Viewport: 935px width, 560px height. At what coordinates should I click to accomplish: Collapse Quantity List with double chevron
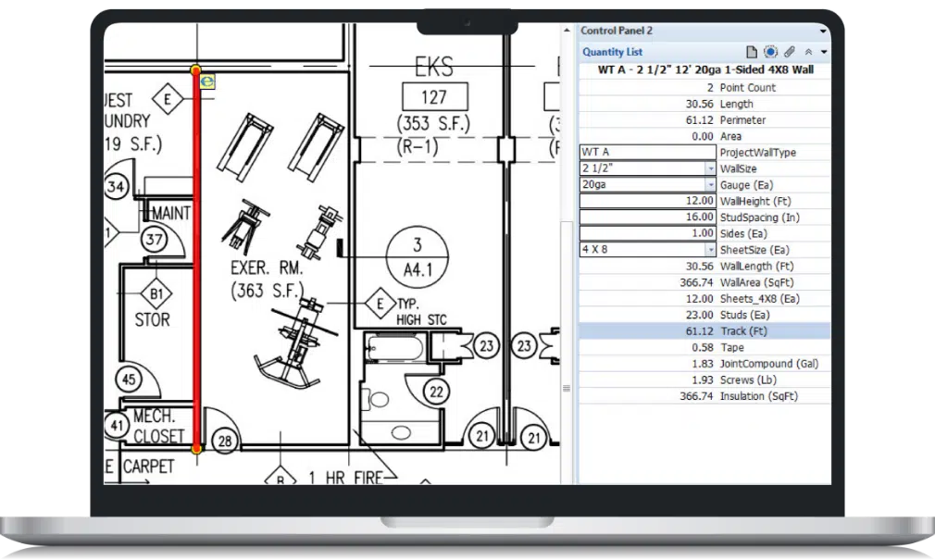[808, 53]
